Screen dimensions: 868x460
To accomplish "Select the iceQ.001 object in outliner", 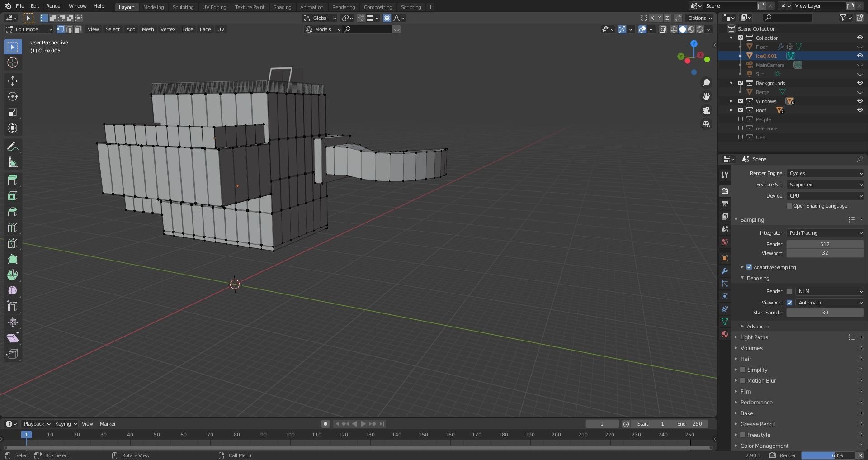I will (766, 56).
